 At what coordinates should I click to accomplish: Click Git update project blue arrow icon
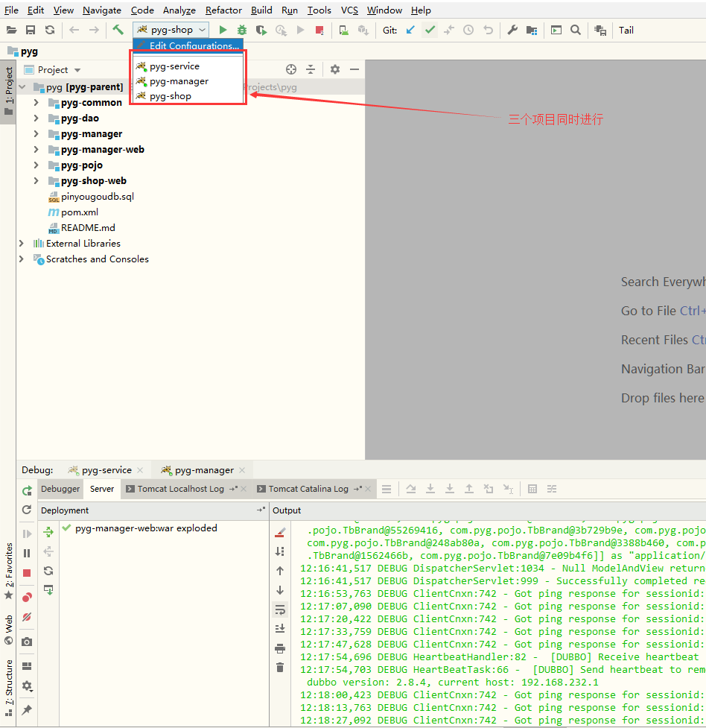point(410,31)
